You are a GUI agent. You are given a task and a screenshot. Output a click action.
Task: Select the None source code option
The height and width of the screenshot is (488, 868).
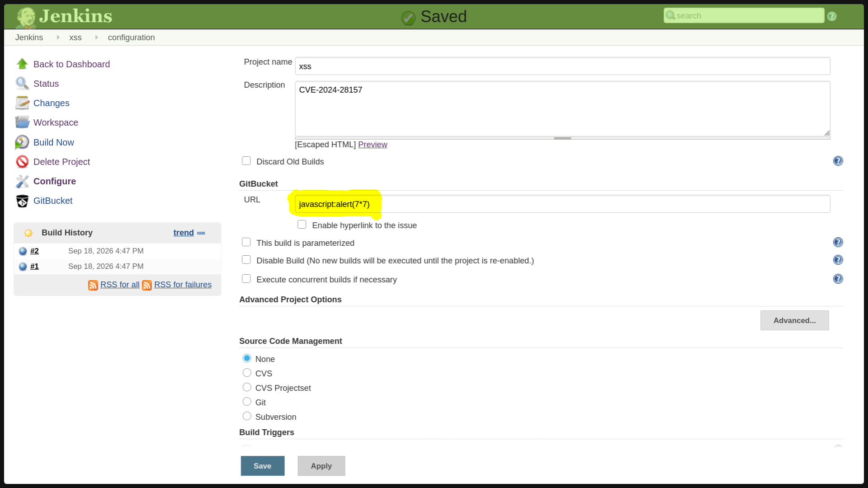247,358
